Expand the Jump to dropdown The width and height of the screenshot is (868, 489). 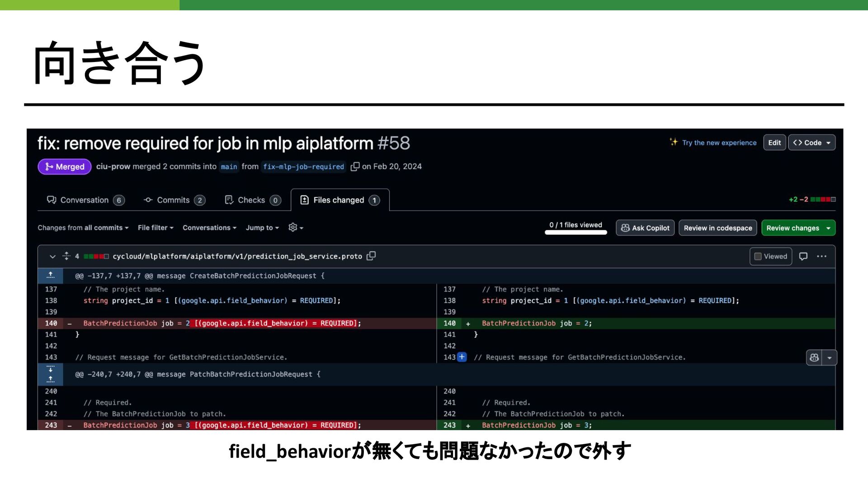click(262, 228)
